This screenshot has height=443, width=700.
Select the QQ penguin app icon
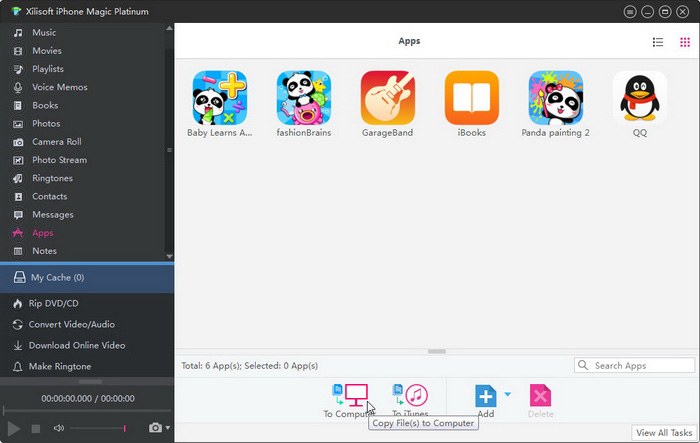(639, 97)
